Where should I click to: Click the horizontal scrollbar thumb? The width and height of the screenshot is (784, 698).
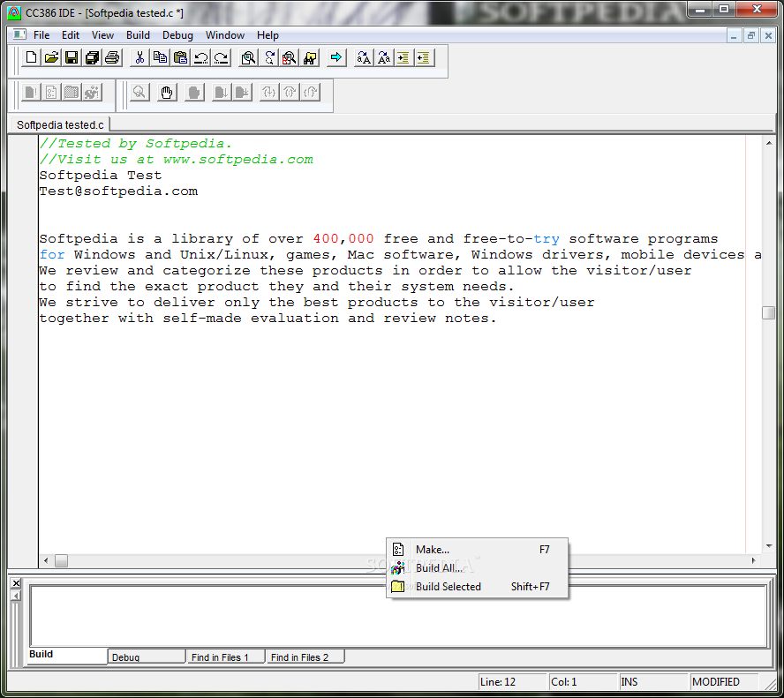point(62,560)
